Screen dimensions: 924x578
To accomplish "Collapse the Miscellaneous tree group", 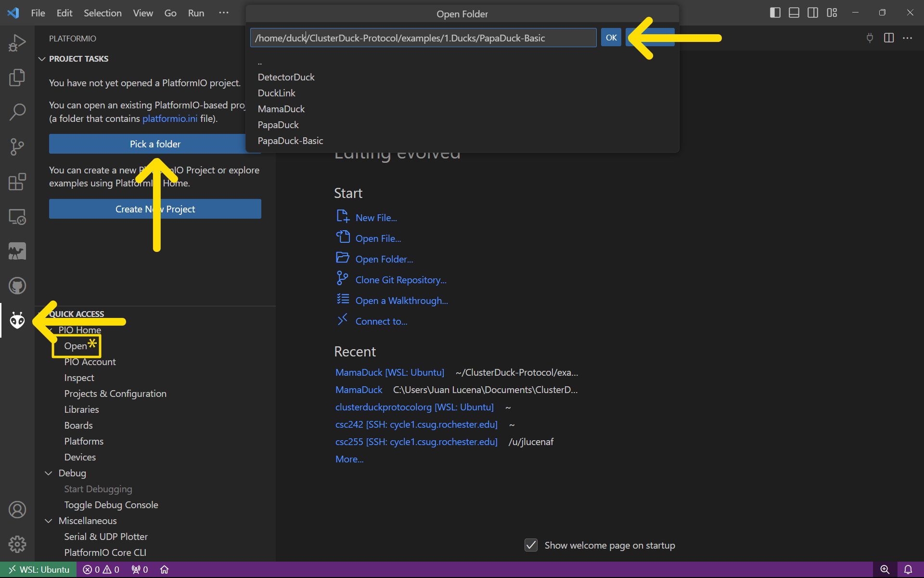I will (49, 521).
